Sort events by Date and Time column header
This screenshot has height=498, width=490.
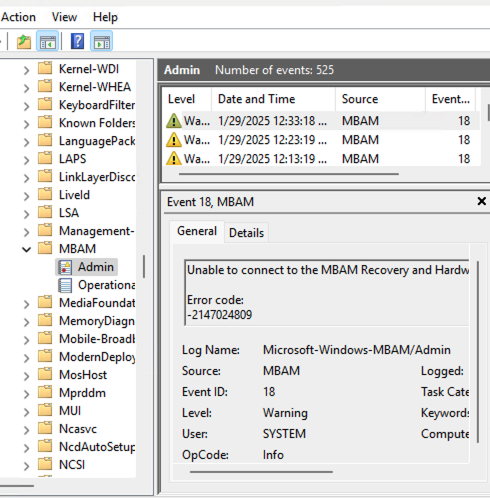[x=273, y=99]
